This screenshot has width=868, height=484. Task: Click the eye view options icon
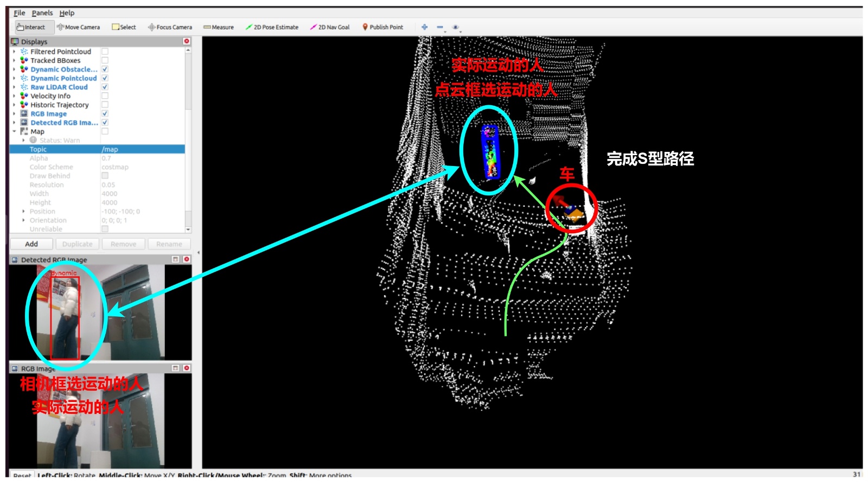(x=456, y=27)
